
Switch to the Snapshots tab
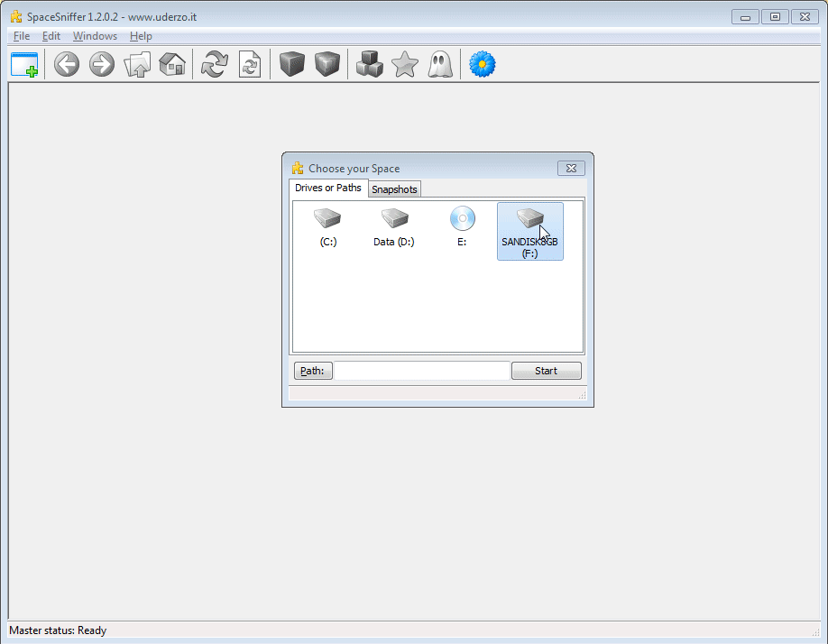click(395, 189)
